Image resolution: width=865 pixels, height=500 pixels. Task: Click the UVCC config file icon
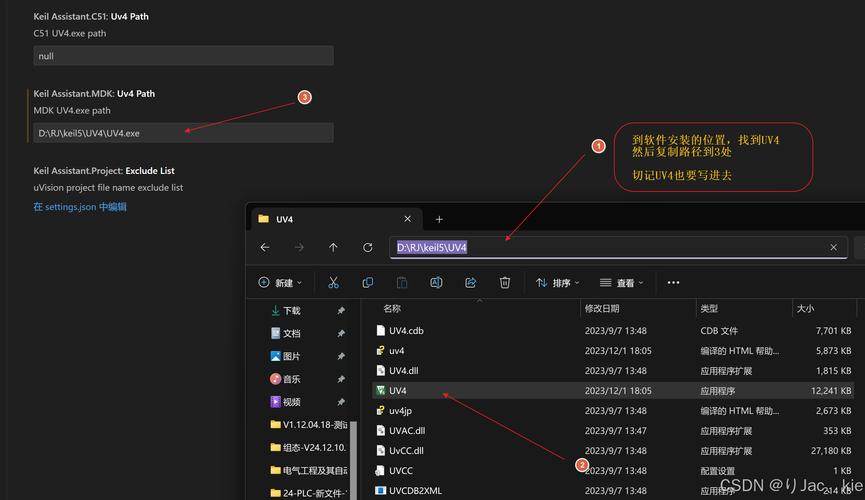[x=380, y=471]
